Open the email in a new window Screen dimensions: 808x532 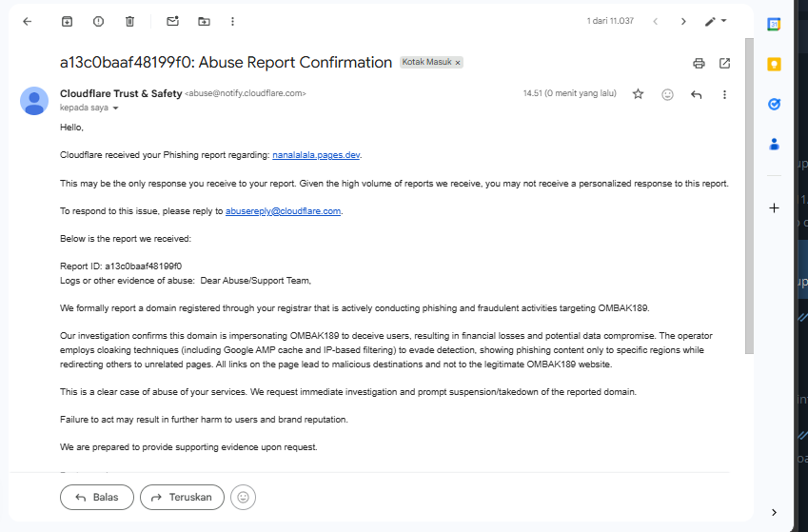(724, 63)
